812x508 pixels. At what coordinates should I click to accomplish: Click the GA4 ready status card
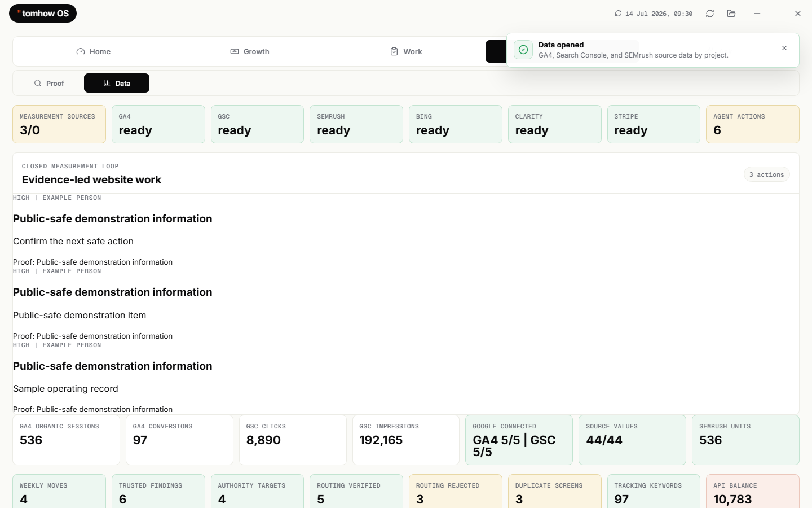pyautogui.click(x=158, y=124)
